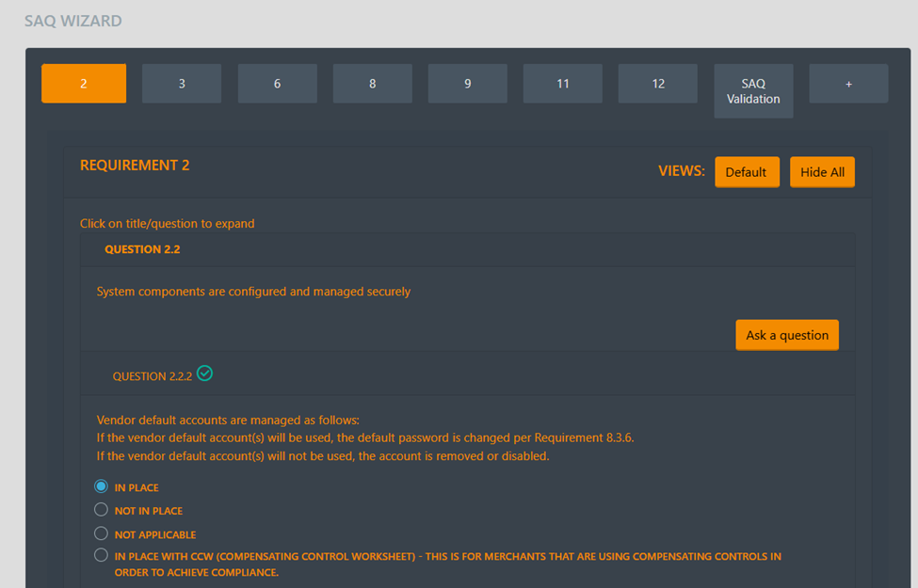The width and height of the screenshot is (918, 588).
Task: Click the green checkmark beside Question 2.2.2
Action: (x=204, y=373)
